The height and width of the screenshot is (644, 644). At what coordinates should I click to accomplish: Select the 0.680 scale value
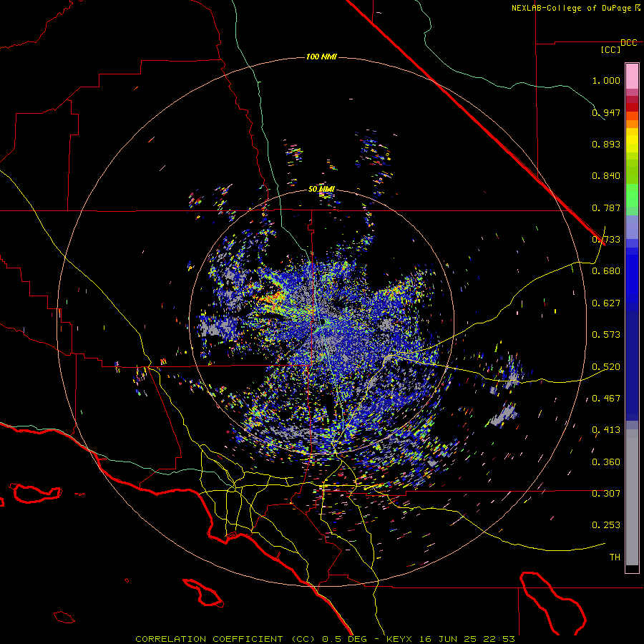coord(606,271)
